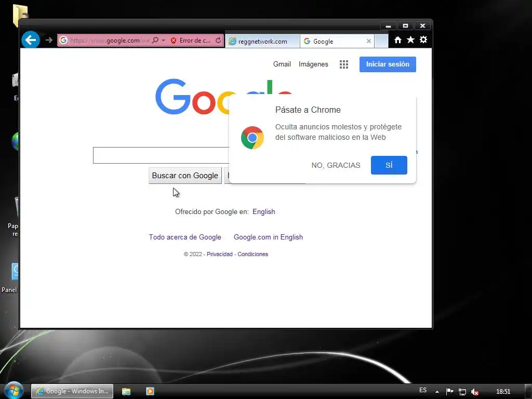Open Windows Explorer from taskbar
Screen dimensions: 532x399
pos(126,391)
